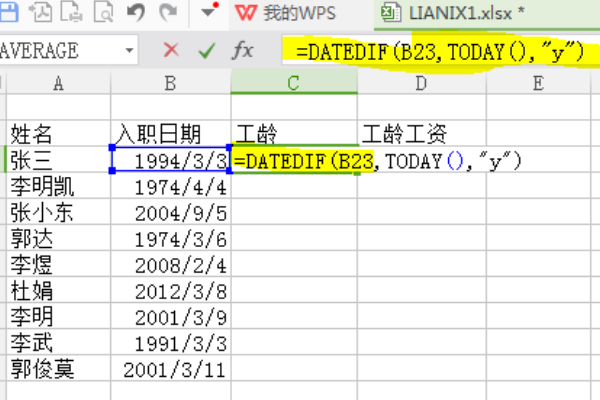
Task: Select the empty 工龄 cell beside 李明凯
Action: pos(294,186)
